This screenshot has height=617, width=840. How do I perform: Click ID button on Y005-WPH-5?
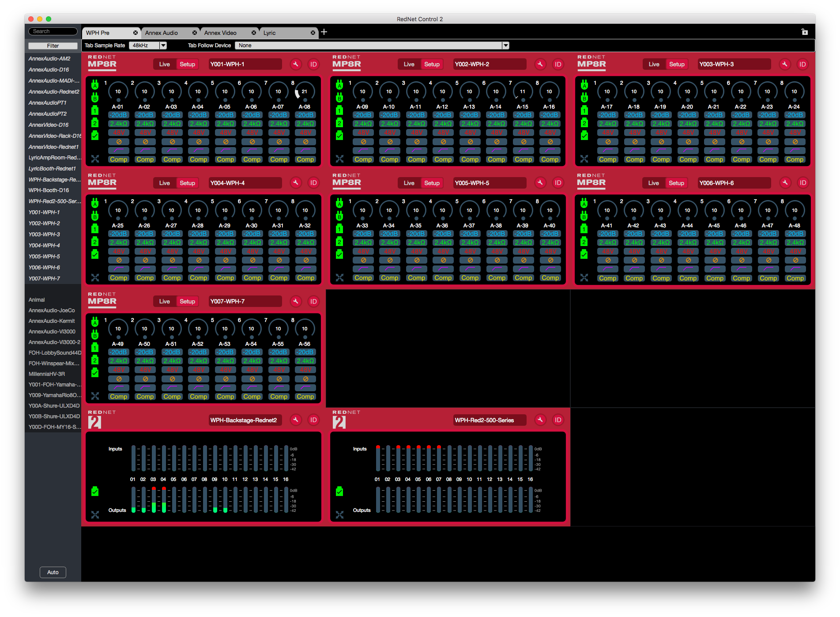tap(558, 183)
